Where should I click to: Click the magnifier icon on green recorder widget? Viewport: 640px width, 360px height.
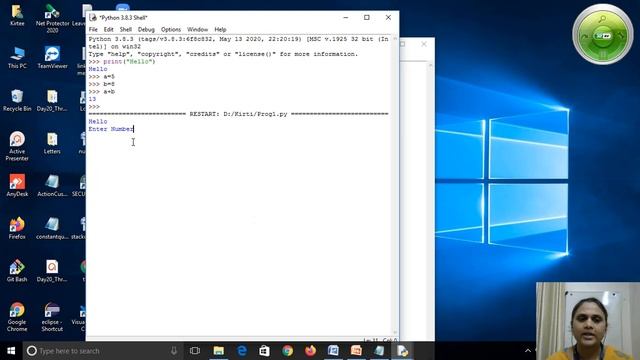pos(602,19)
